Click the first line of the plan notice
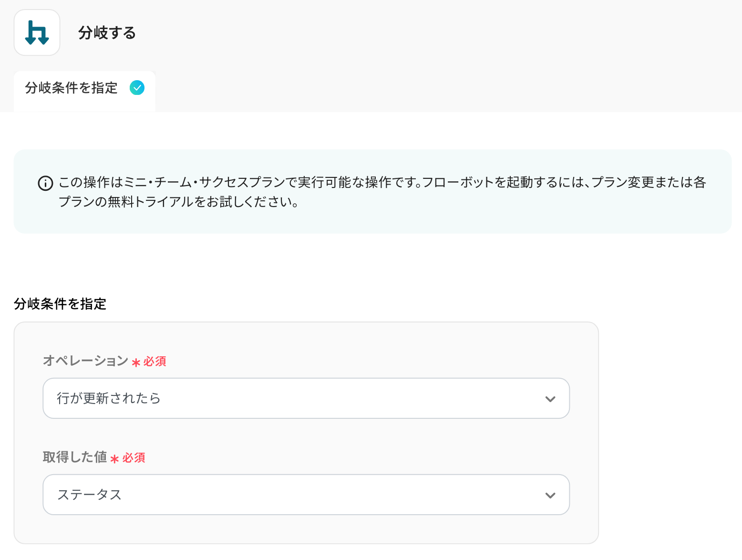The height and width of the screenshot is (560, 742). 381,182
